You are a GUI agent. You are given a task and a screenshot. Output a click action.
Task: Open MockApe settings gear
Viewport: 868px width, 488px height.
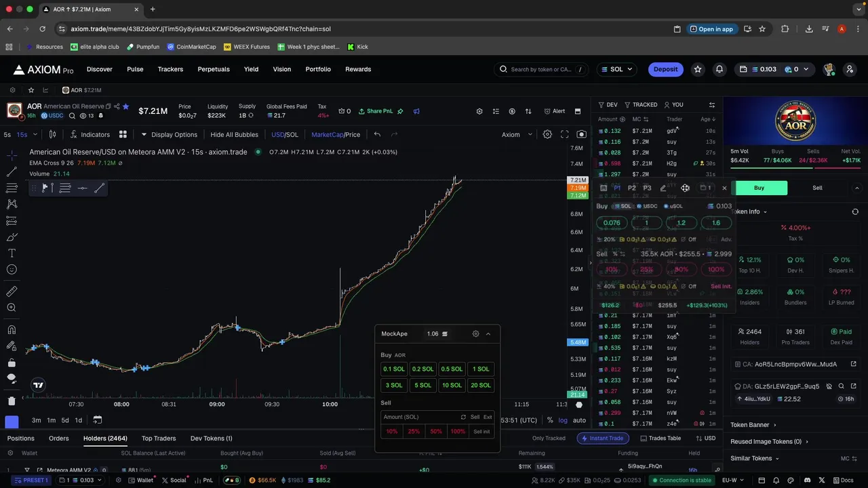tap(475, 333)
